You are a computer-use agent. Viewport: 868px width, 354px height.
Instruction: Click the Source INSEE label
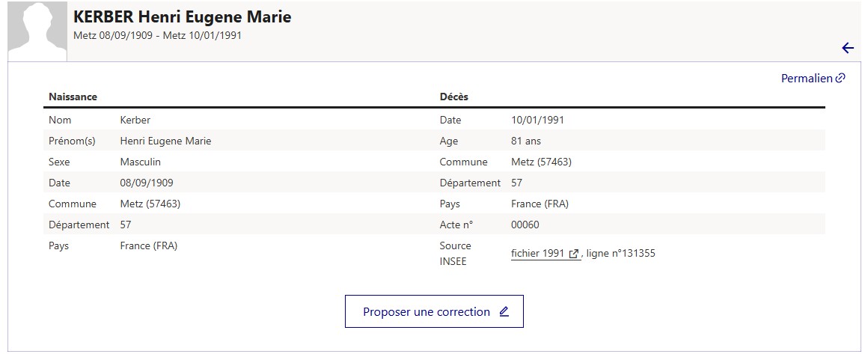point(455,253)
